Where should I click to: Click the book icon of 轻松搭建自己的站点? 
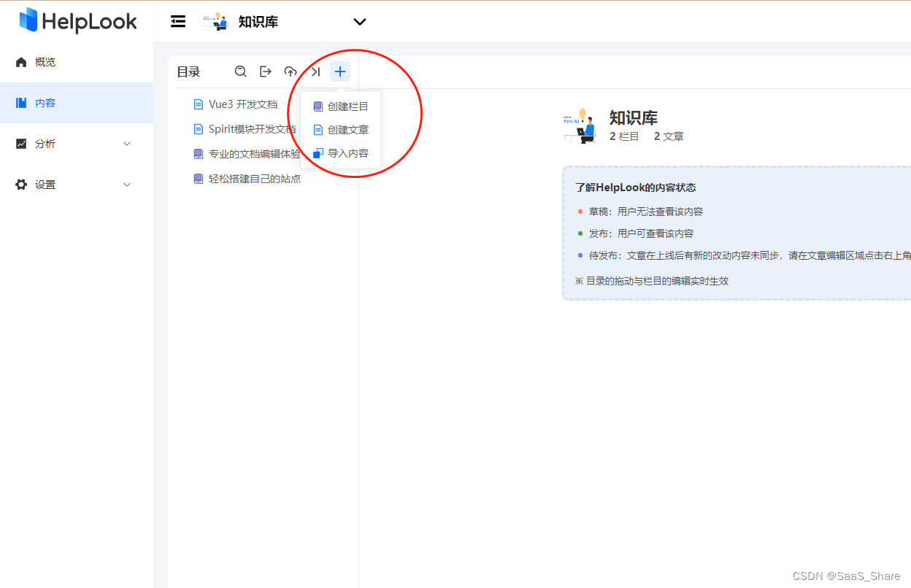[x=199, y=179]
